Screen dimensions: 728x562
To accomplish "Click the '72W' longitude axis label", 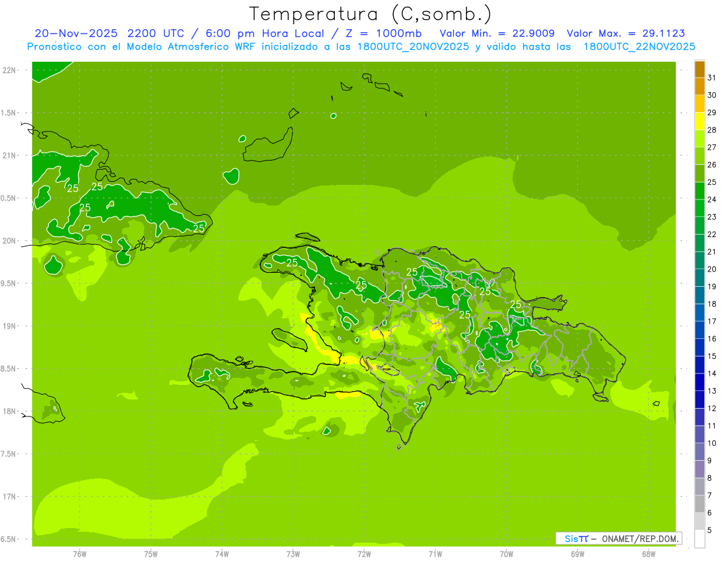I will tap(364, 554).
